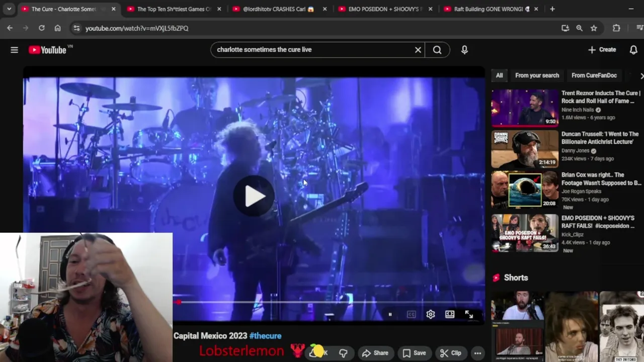Dislike the video
Screen dimensions: 644x362
343,353
